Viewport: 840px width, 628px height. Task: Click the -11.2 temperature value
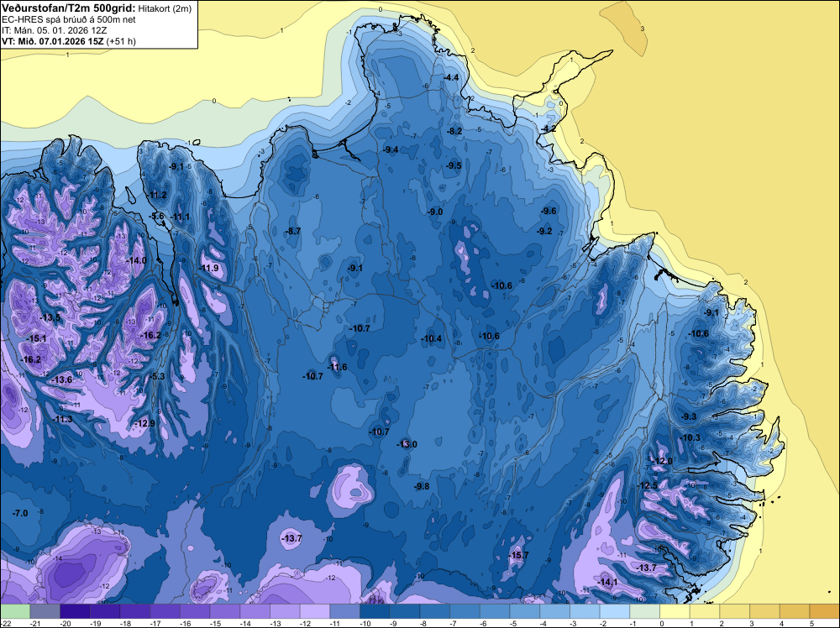tap(158, 195)
